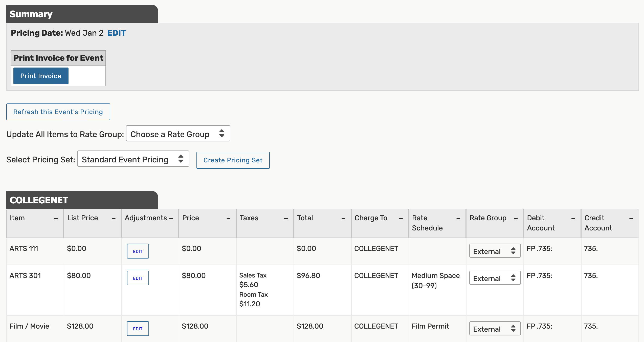
Task: Change the ARTS 111 Rate Group dropdown
Action: coord(495,251)
